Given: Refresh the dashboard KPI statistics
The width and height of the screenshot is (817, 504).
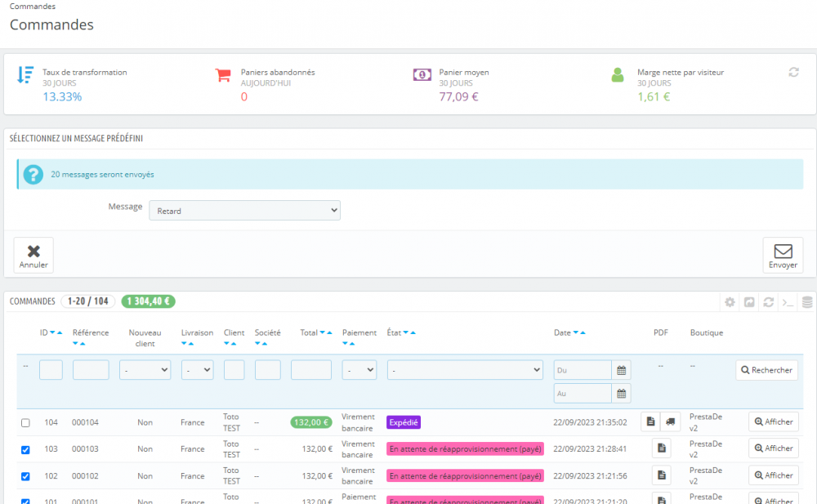Looking at the screenshot, I should [793, 72].
